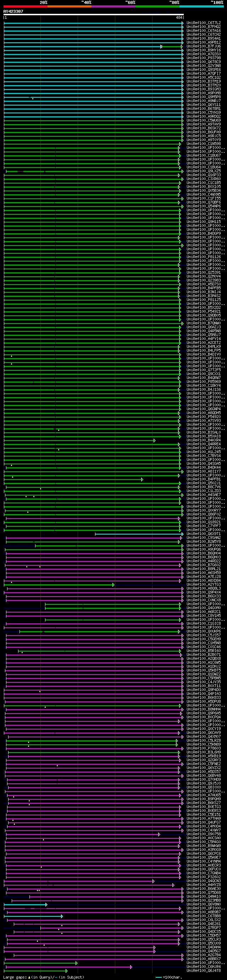The height and width of the screenshot is (980, 227).
Task: Open hit label UniRef100_B5RI60
Action: click(203, 651)
